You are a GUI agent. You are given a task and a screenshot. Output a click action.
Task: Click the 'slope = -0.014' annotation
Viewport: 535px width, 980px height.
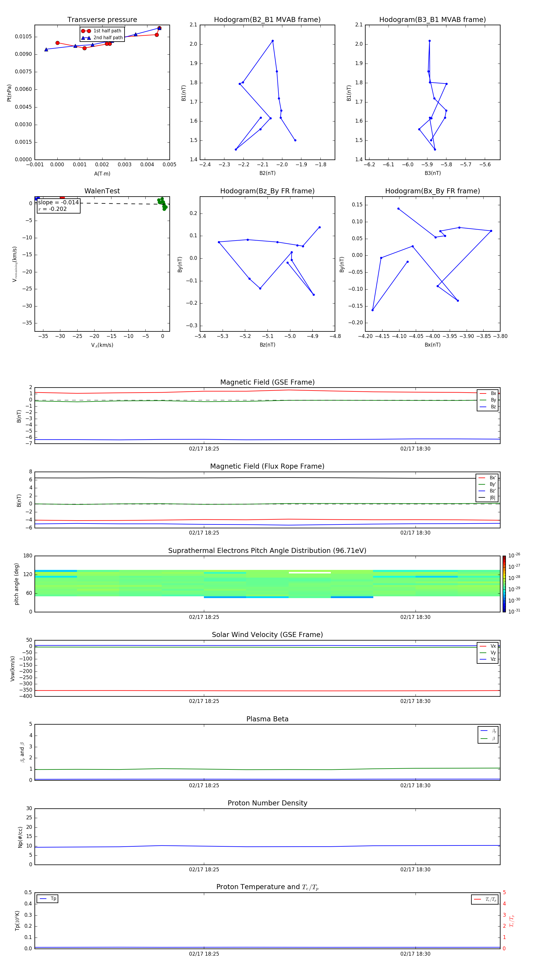click(58, 203)
